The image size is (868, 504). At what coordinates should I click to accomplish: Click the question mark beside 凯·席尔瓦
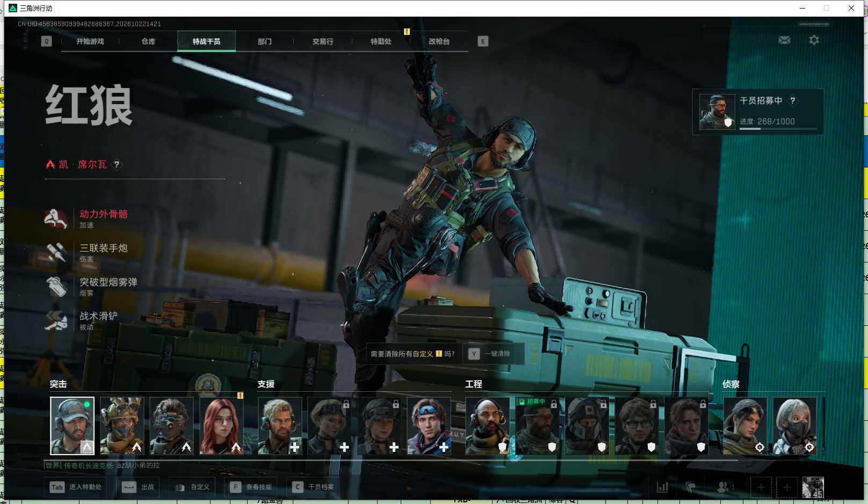[117, 164]
